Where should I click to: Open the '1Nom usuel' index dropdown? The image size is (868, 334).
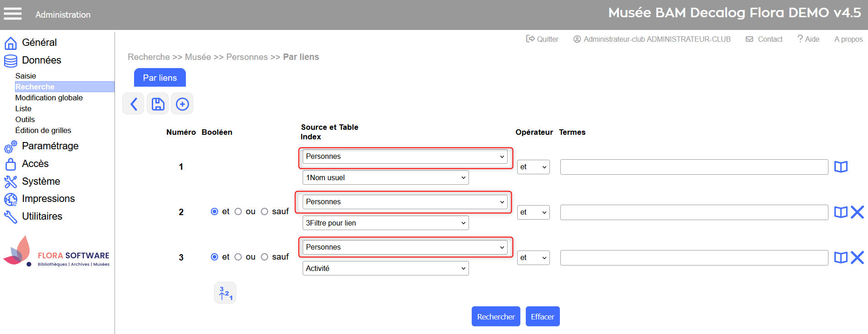[x=385, y=178]
